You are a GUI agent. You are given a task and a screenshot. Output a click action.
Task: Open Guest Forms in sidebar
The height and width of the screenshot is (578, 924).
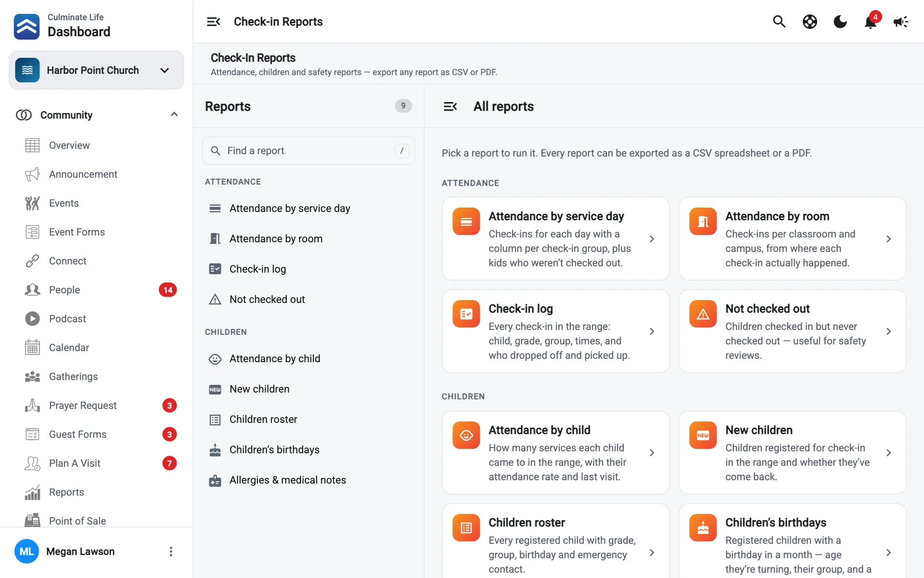click(x=96, y=434)
